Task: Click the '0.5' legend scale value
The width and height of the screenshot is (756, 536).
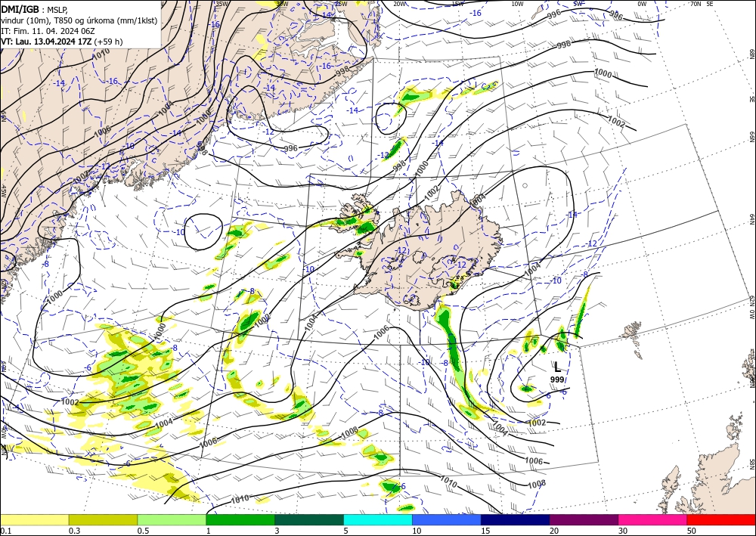Action: tap(143, 531)
